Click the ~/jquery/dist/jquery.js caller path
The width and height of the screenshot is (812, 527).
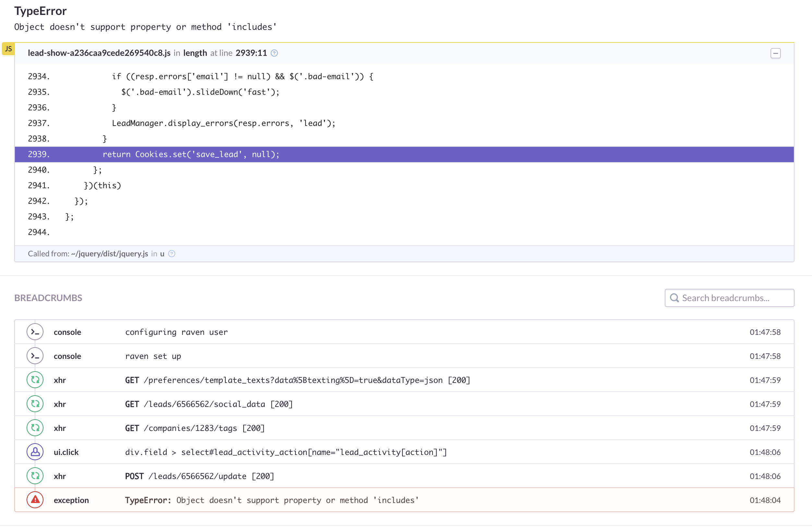[109, 253]
